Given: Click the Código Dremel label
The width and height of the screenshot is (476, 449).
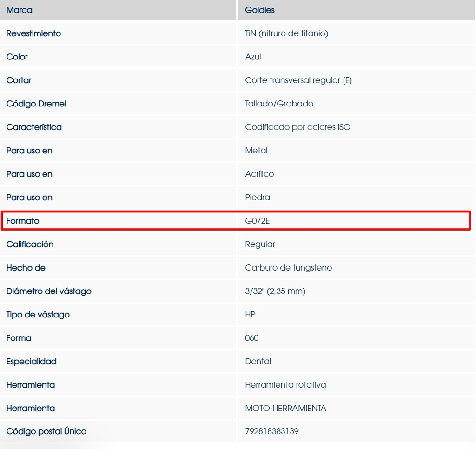Looking at the screenshot, I should 36,104.
